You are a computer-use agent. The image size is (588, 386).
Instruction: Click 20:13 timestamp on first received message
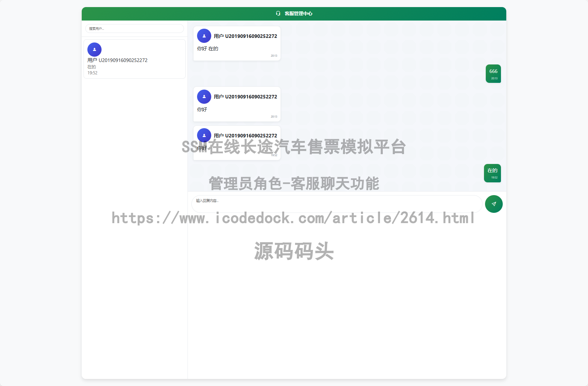click(274, 56)
